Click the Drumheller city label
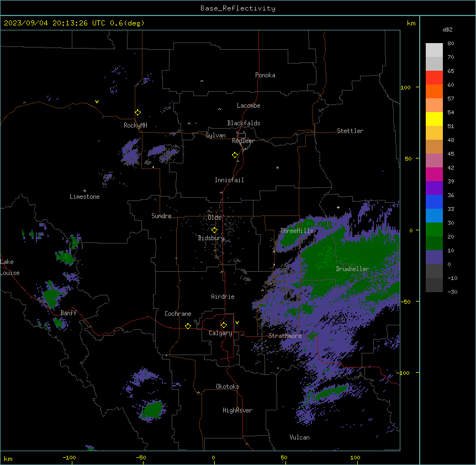The image size is (476, 465). [352, 269]
